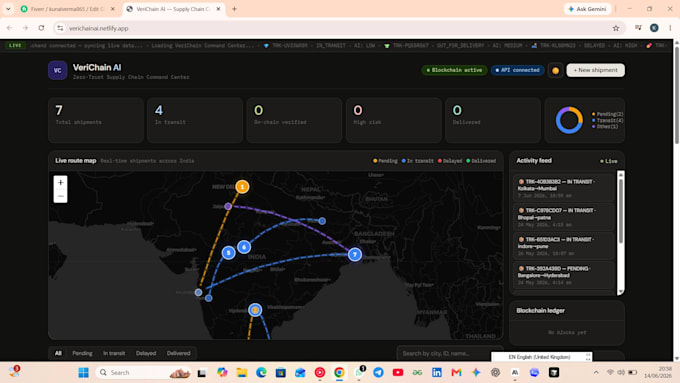Open Gmail from the taskbar
Image resolution: width=680 pixels, height=383 pixels.
(x=456, y=373)
